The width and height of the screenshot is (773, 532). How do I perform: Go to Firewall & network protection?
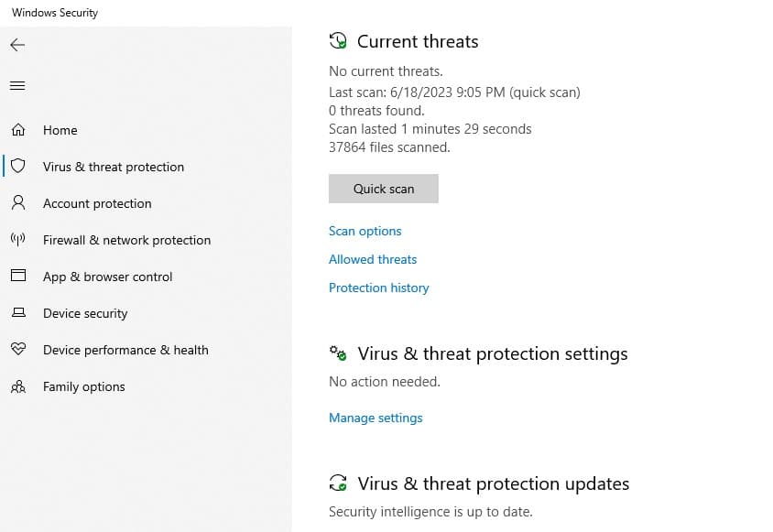pyautogui.click(x=126, y=240)
